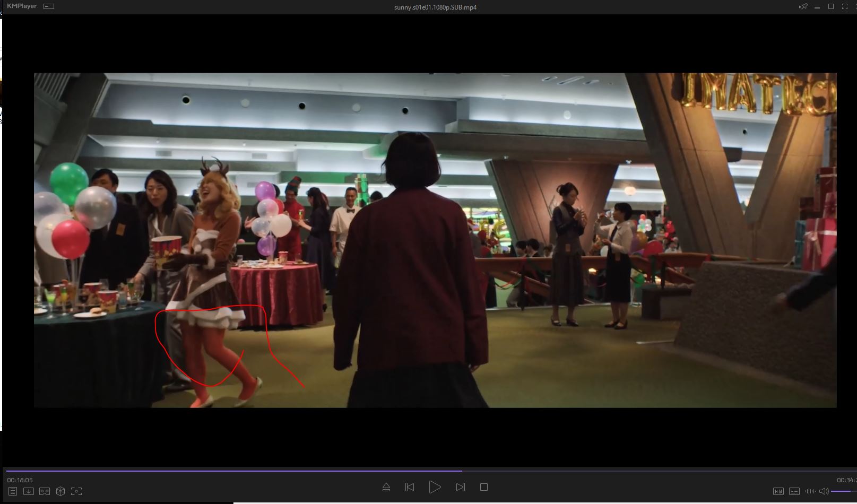Mute the speaker volume
The image size is (857, 504).
[x=824, y=491]
